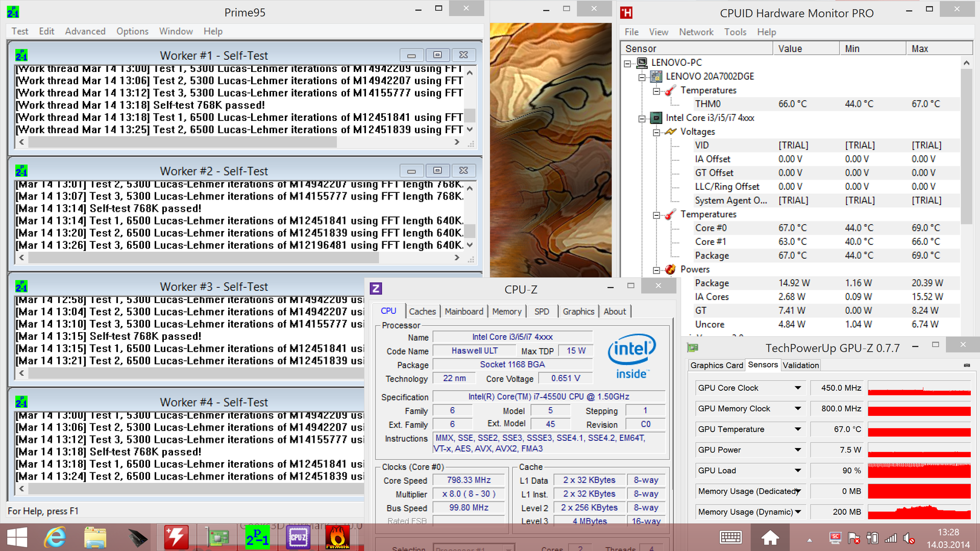This screenshot has width=980, height=551.
Task: Switch to GPU-Z Validation tab
Action: click(800, 365)
